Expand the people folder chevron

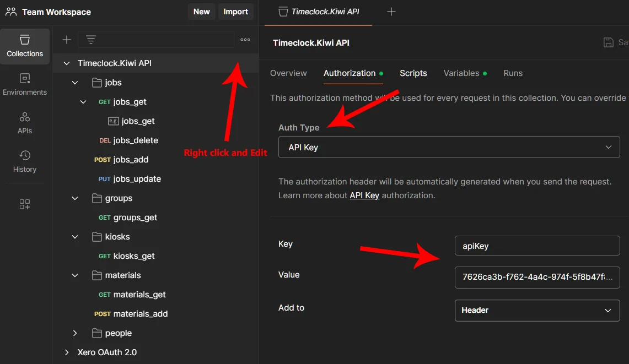coord(75,333)
